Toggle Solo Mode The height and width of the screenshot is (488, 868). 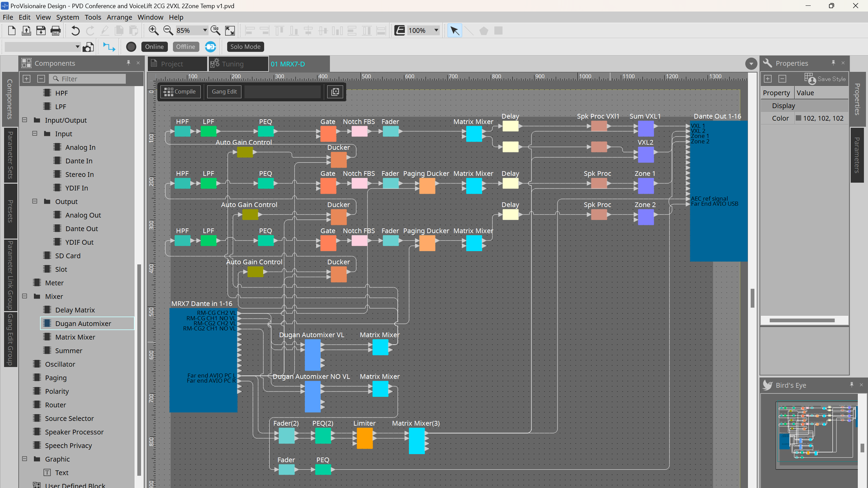pos(245,47)
